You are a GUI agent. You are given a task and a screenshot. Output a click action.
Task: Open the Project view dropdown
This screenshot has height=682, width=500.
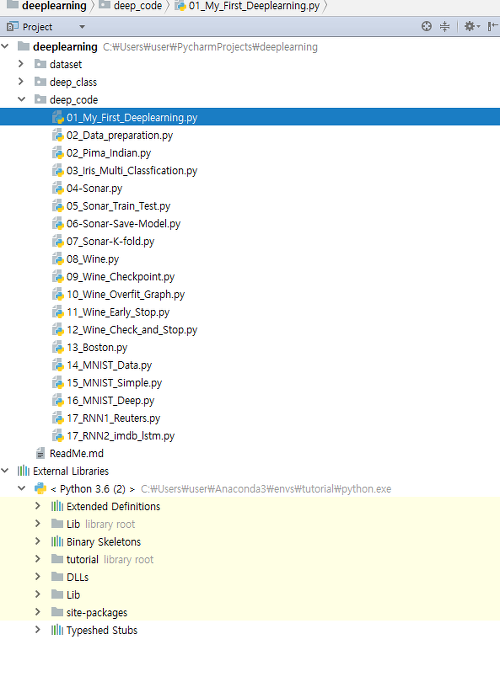[x=82, y=27]
